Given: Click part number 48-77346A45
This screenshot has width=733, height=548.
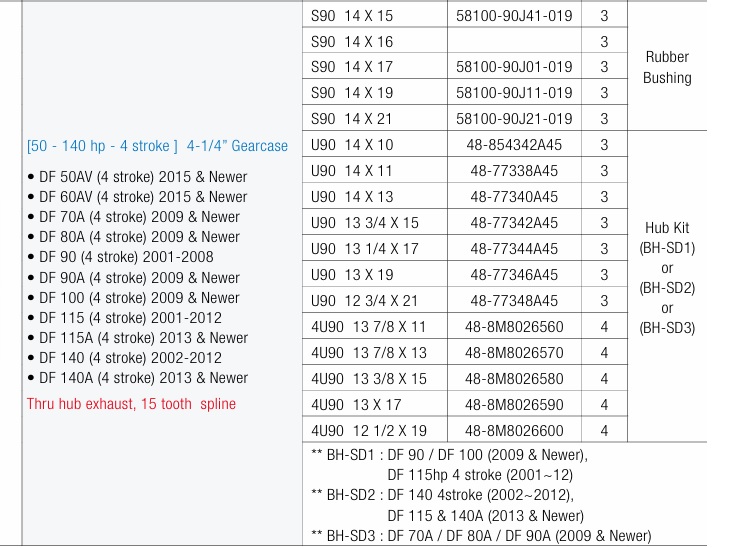Looking at the screenshot, I should [x=514, y=274].
